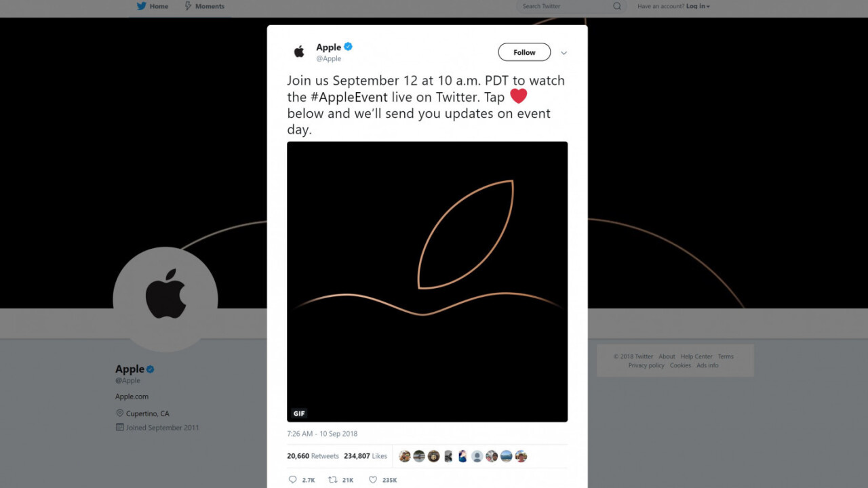The image size is (868, 488).
Task: Open the Apple.com profile link
Action: [132, 396]
